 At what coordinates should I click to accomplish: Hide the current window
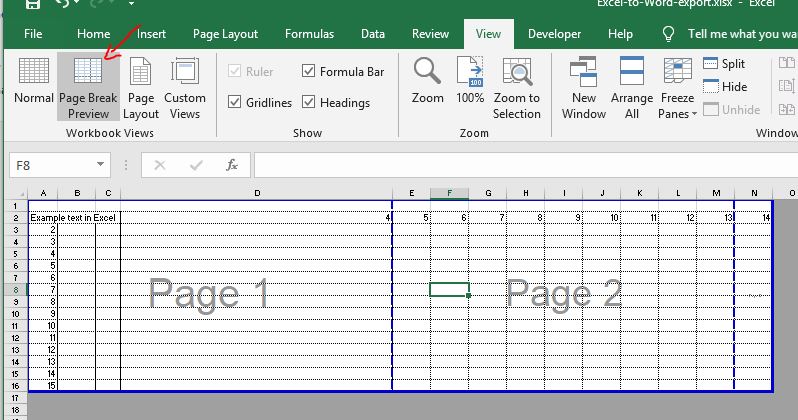point(725,87)
